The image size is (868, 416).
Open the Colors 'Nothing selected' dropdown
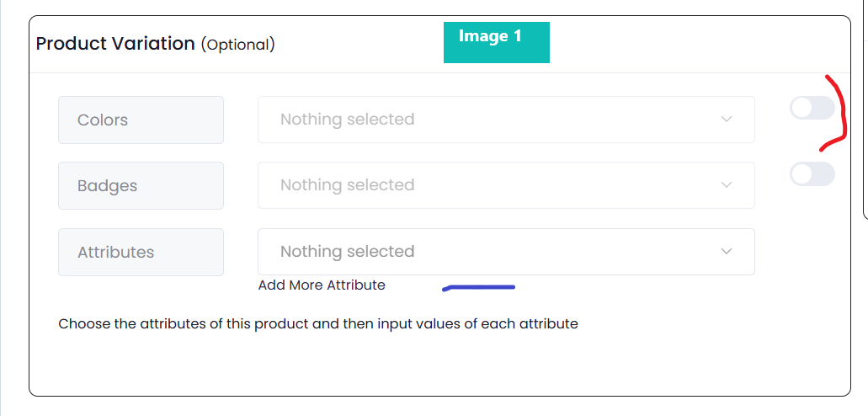click(x=506, y=120)
